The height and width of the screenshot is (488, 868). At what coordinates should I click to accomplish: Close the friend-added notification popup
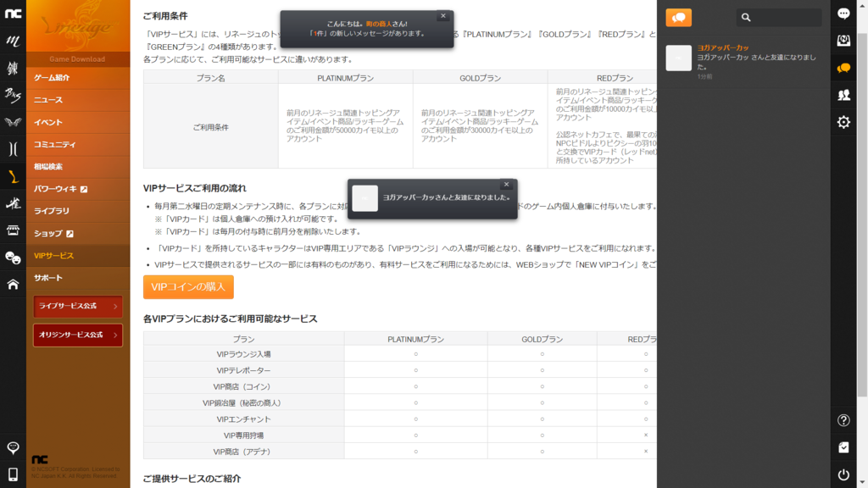point(506,184)
